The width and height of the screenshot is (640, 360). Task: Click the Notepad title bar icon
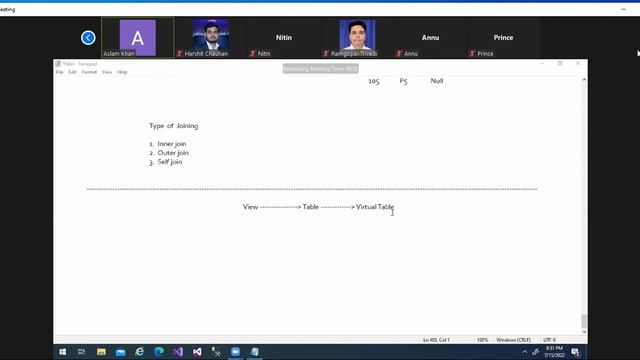(x=58, y=64)
